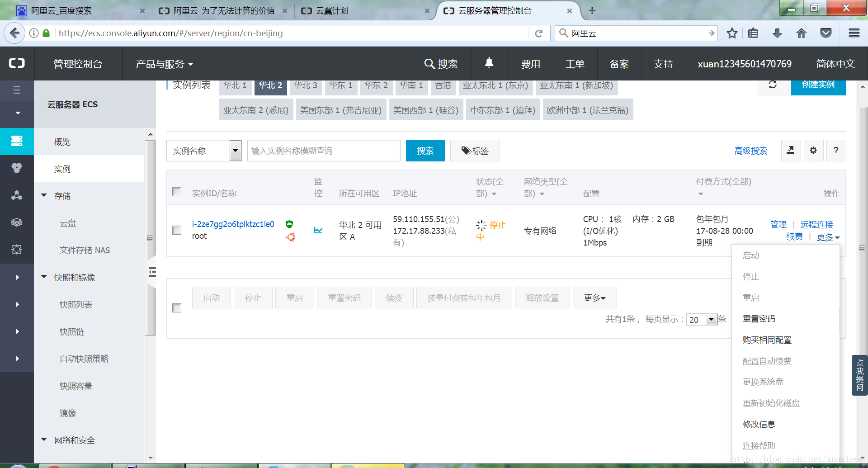Click the green security shield icon

point(289,224)
